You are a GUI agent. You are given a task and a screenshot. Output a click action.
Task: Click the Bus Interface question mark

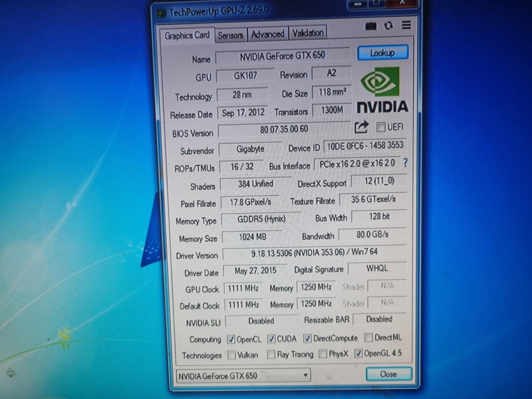(405, 163)
